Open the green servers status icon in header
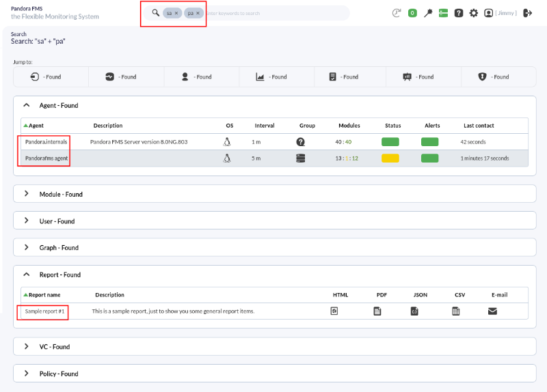Screen dimensions: 547x392 click(x=443, y=13)
